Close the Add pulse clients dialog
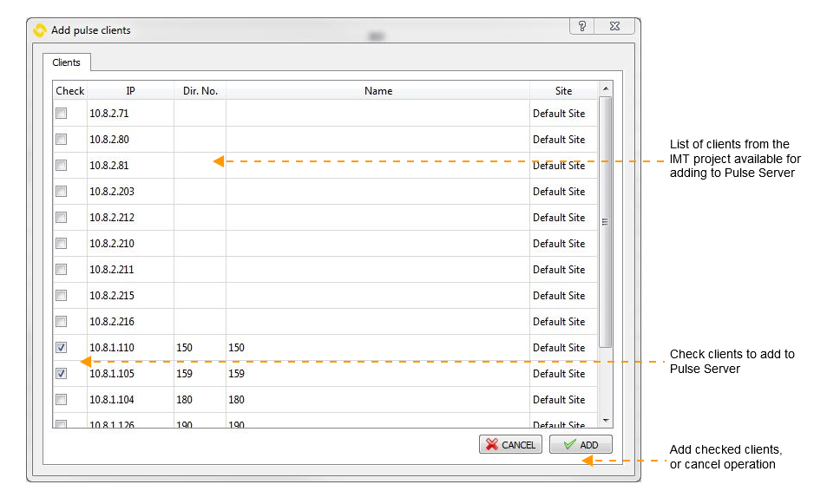This screenshot has height=504, width=814. click(614, 26)
